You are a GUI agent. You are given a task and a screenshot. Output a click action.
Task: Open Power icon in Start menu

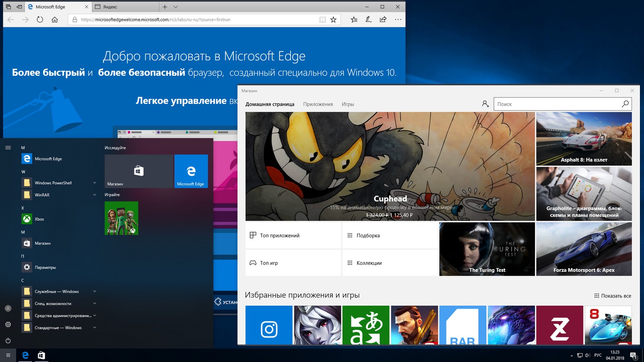pyautogui.click(x=8, y=340)
